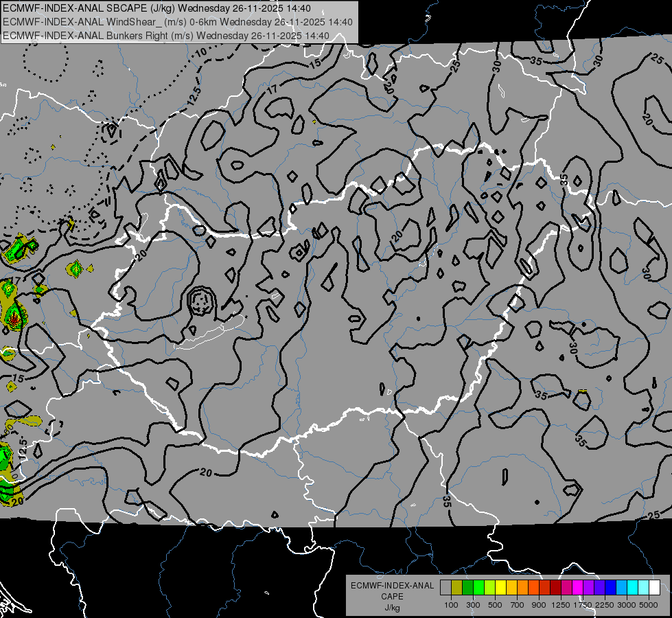
Task: Pick the bright green legend swatch
Action: (478, 587)
